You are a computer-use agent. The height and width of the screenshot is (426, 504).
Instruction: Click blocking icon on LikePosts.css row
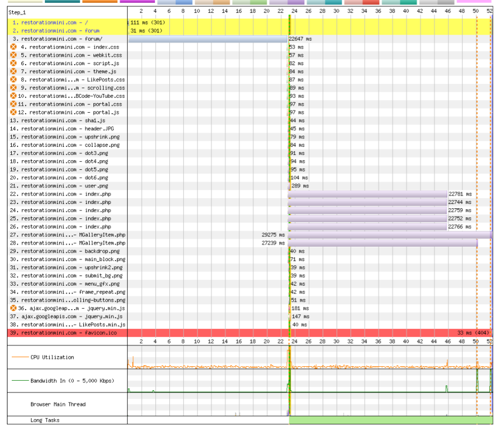[13, 80]
